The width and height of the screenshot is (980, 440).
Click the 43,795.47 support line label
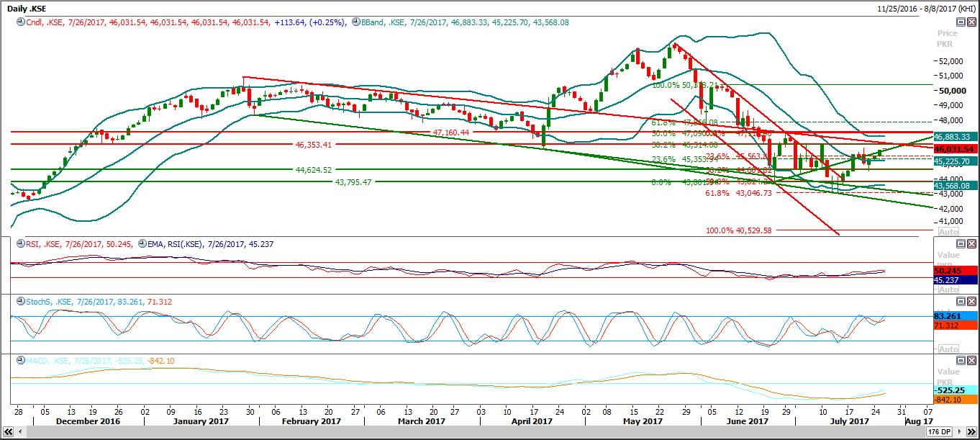[x=353, y=182]
